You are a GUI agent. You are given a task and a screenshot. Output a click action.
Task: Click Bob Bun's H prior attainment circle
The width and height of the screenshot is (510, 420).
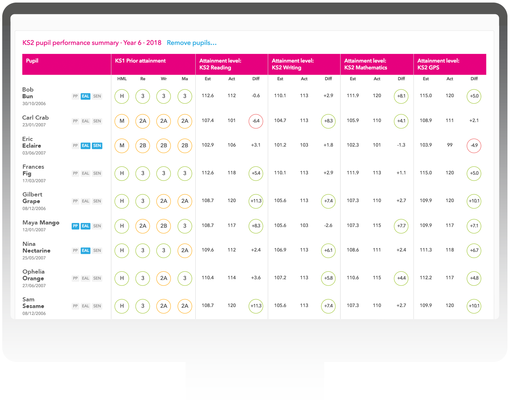(x=122, y=96)
